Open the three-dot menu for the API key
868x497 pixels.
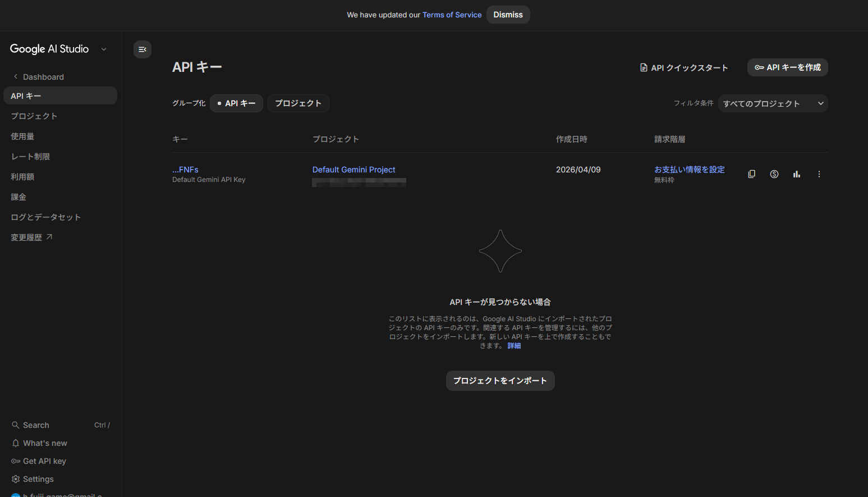(819, 174)
